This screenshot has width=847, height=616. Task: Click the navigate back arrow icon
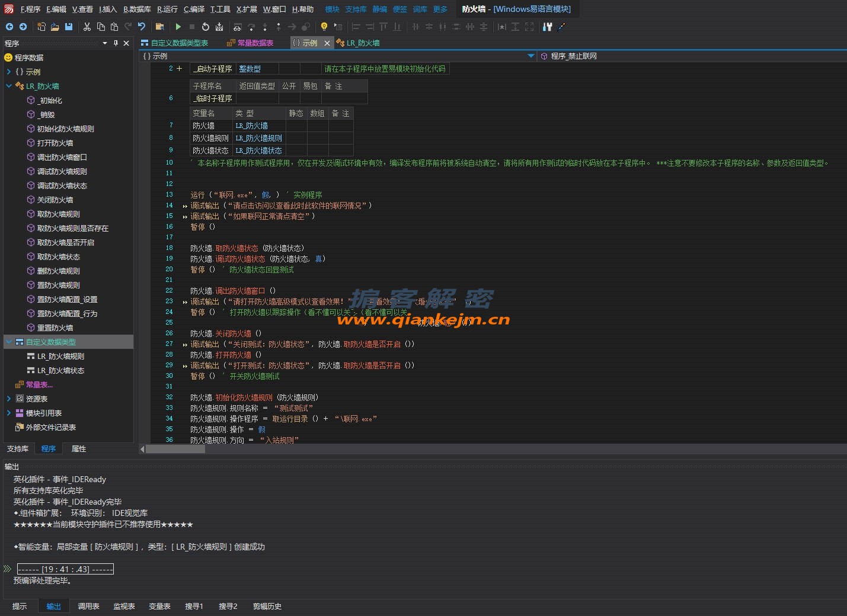tap(9, 27)
